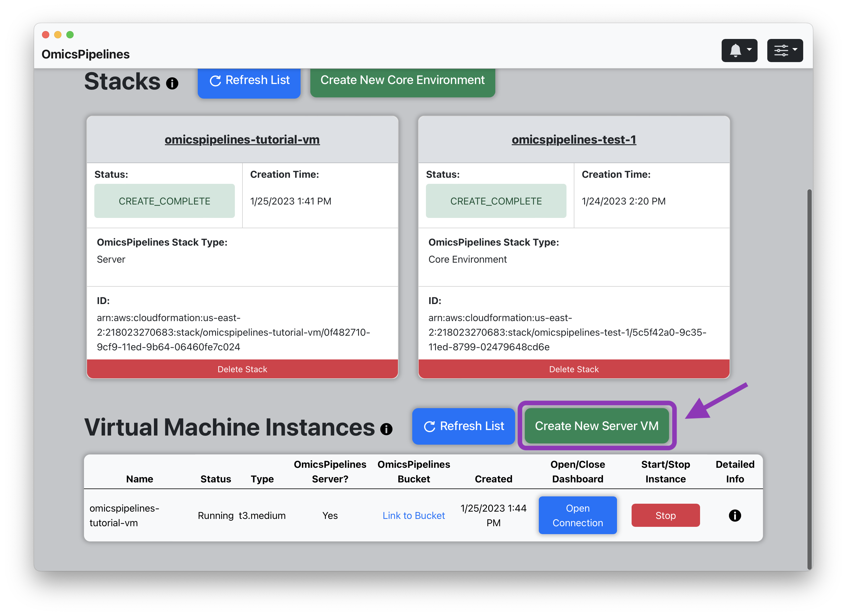Click Open Connection for tutorial-vm
The image size is (847, 616).
[x=577, y=515]
